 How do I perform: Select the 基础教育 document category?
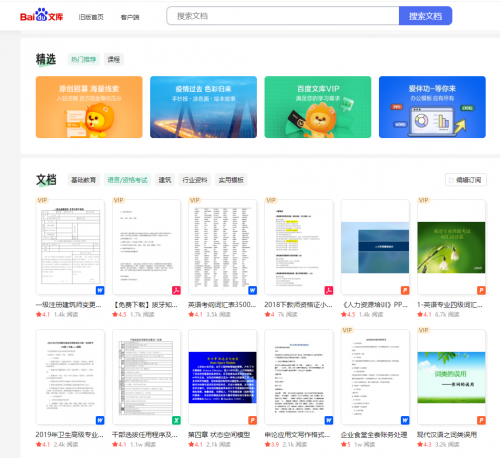83,180
